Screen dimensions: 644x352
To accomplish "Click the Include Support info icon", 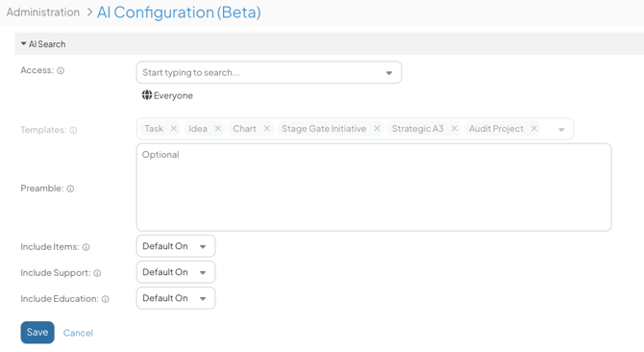I will coord(97,273).
